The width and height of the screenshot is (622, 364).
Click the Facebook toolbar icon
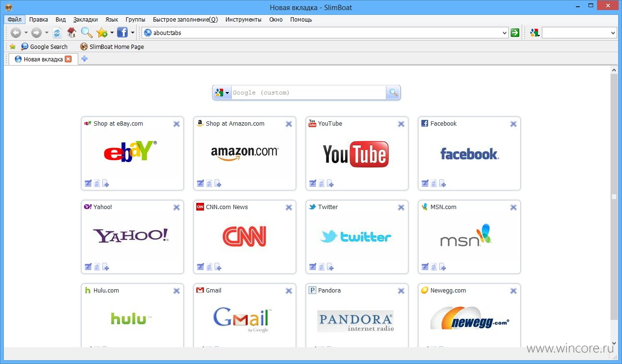(x=122, y=33)
